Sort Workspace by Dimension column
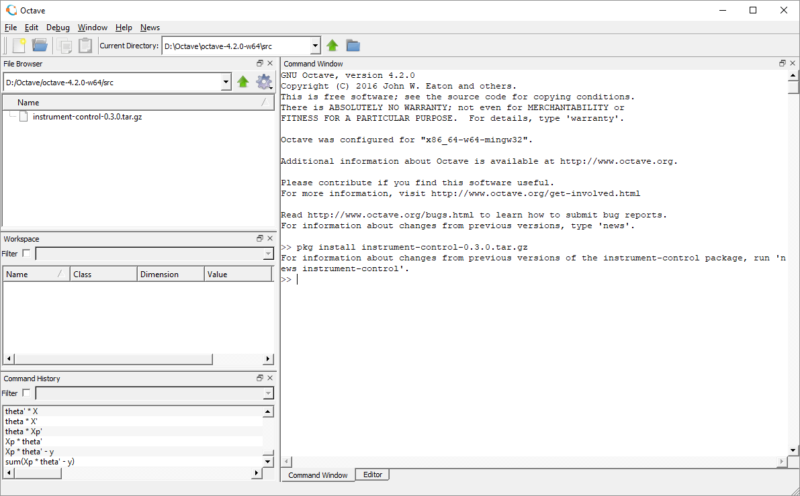 tap(171, 274)
